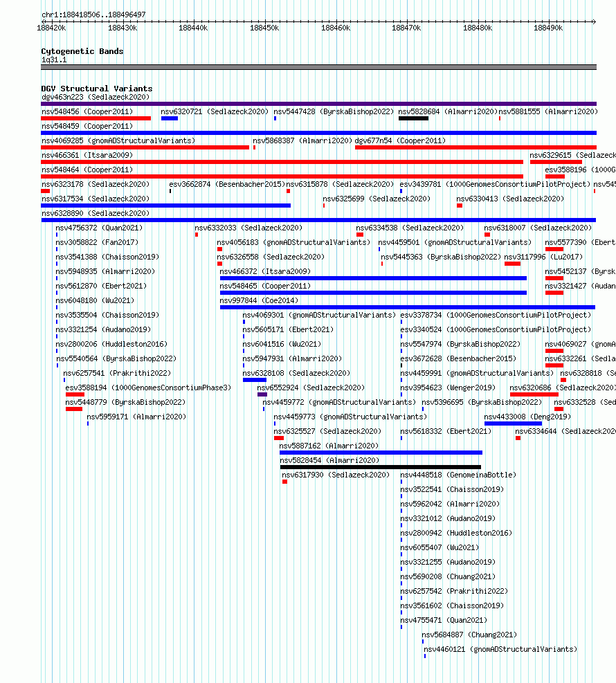616x683 pixels.
Task: Click the nsv997844 (Coe2014) label
Action: coord(259,300)
